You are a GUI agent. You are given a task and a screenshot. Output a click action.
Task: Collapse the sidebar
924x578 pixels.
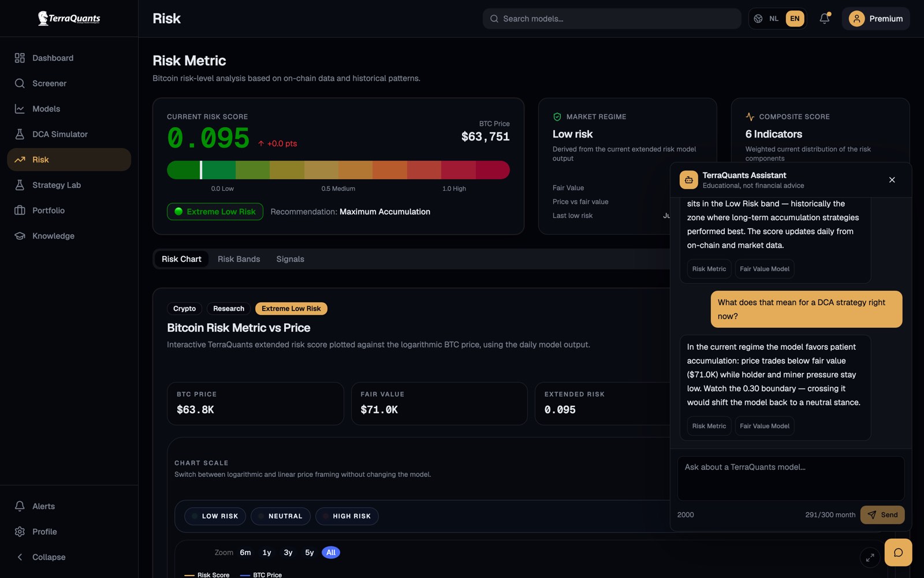(69, 557)
